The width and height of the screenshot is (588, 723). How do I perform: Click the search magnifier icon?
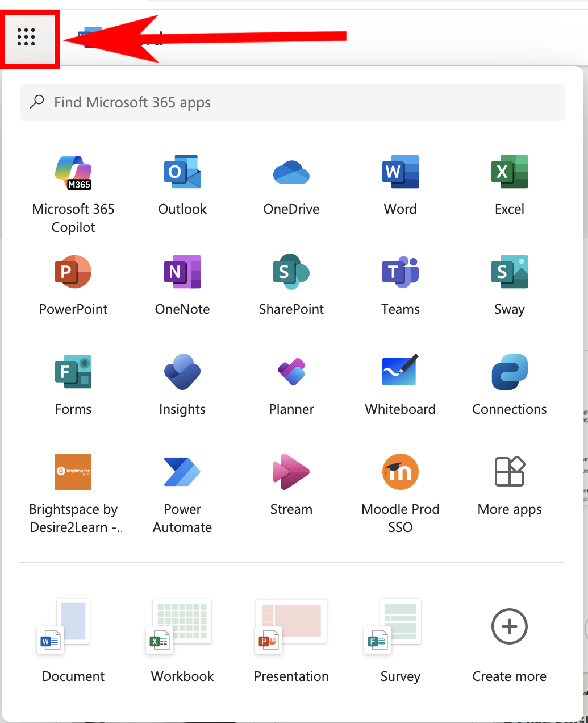pos(37,102)
